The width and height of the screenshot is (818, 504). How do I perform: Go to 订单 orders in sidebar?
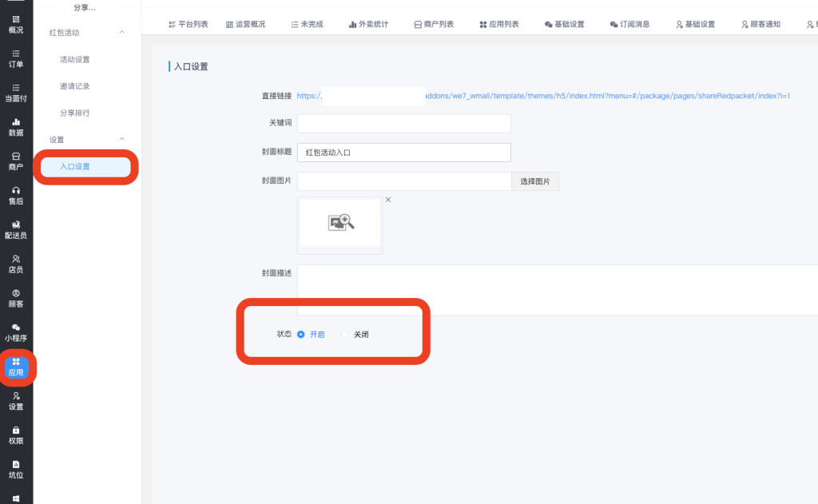tap(16, 58)
